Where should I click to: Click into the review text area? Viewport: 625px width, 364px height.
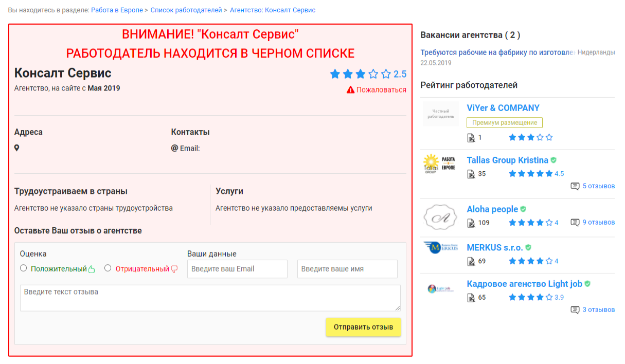pos(210,298)
